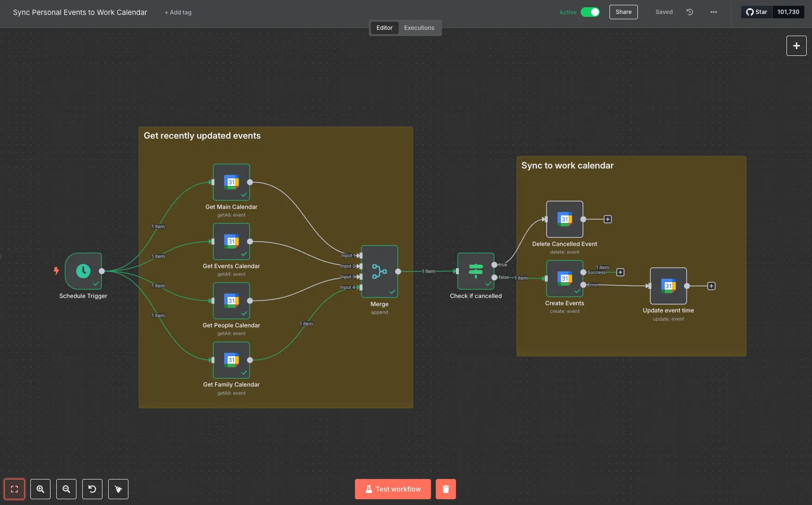812x505 pixels.
Task: Select the Schedule Trigger clock node
Action: [83, 271]
